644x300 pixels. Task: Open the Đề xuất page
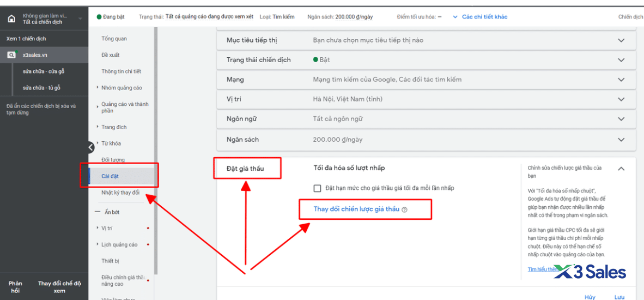point(111,55)
